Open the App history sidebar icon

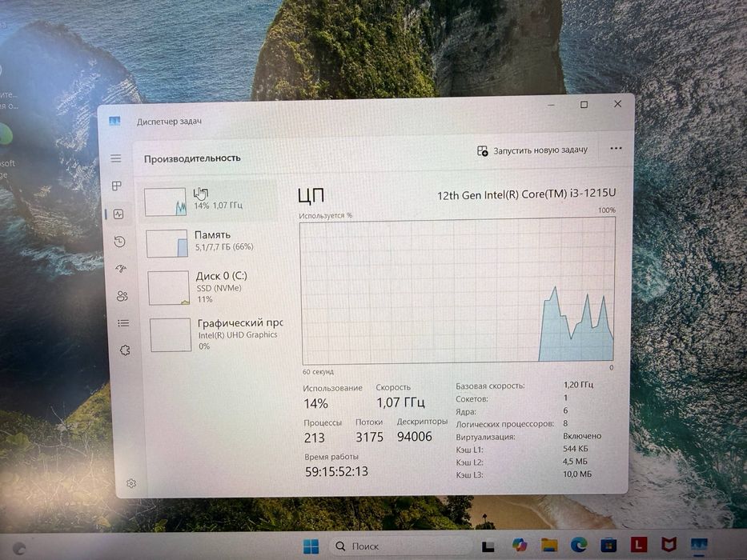(x=119, y=242)
